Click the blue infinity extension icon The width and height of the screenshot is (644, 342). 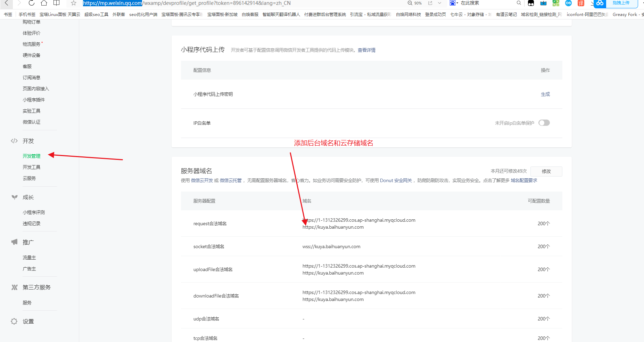tap(568, 3)
